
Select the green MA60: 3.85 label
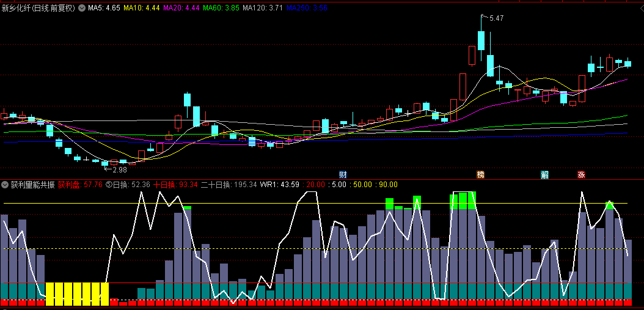(x=221, y=8)
